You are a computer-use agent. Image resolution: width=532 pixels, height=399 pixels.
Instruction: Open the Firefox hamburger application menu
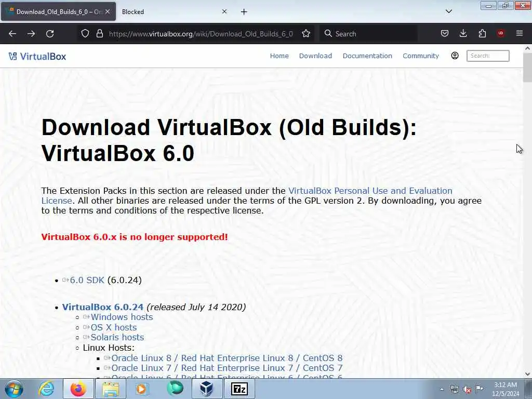pos(520,33)
